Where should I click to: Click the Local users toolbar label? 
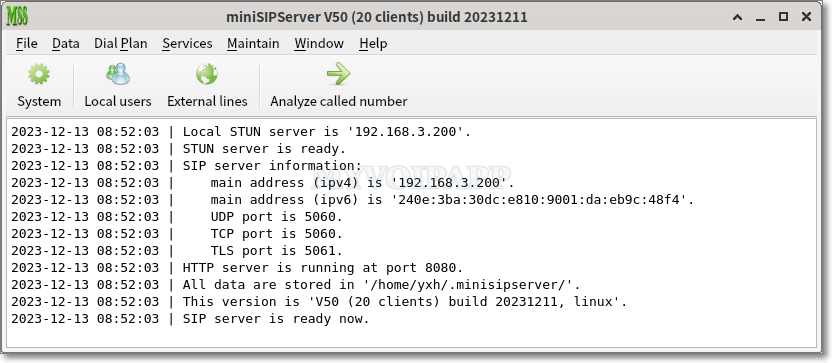[x=118, y=101]
